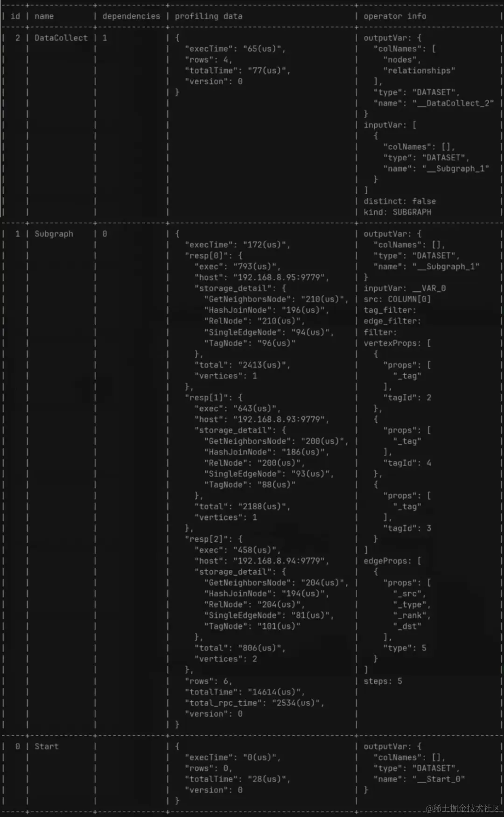504x817 pixels.
Task: Click host "192.168.8.95:9779" in resp[0]
Action: (x=278, y=277)
